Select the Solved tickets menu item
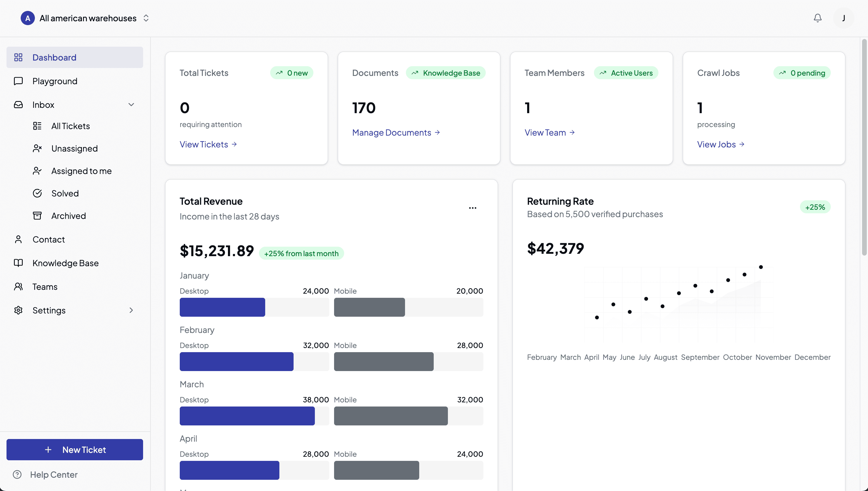This screenshot has width=868, height=491. pyautogui.click(x=64, y=193)
